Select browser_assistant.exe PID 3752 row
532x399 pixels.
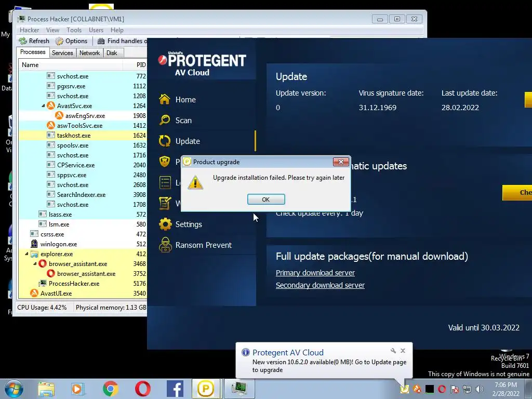coord(83,273)
